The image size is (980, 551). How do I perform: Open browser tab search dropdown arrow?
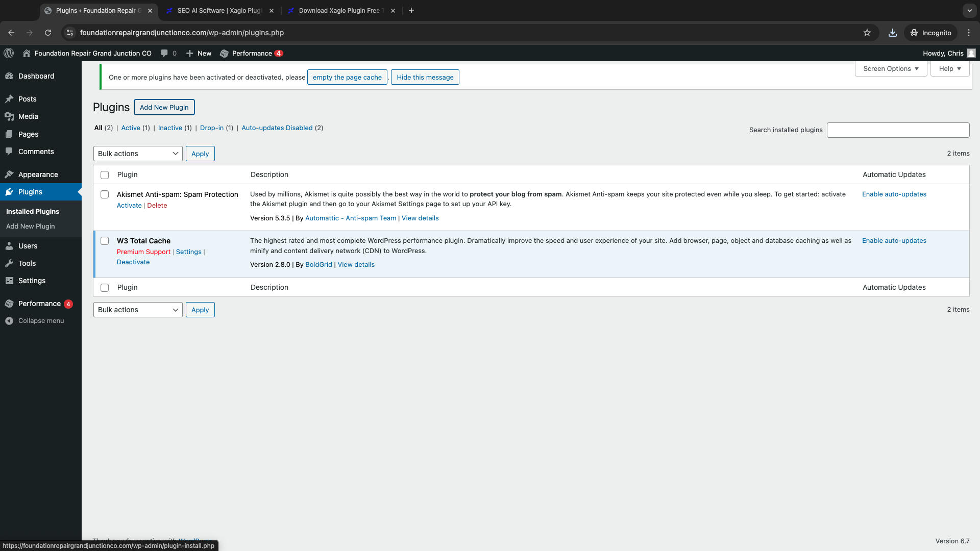[x=969, y=10]
